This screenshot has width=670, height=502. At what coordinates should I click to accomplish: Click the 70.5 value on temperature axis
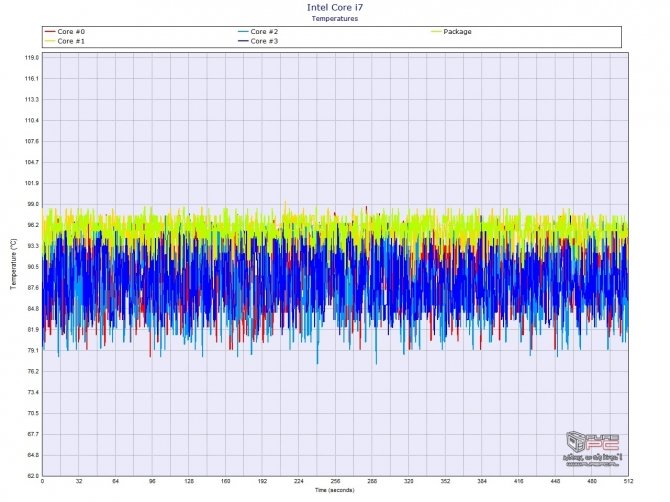(33, 414)
